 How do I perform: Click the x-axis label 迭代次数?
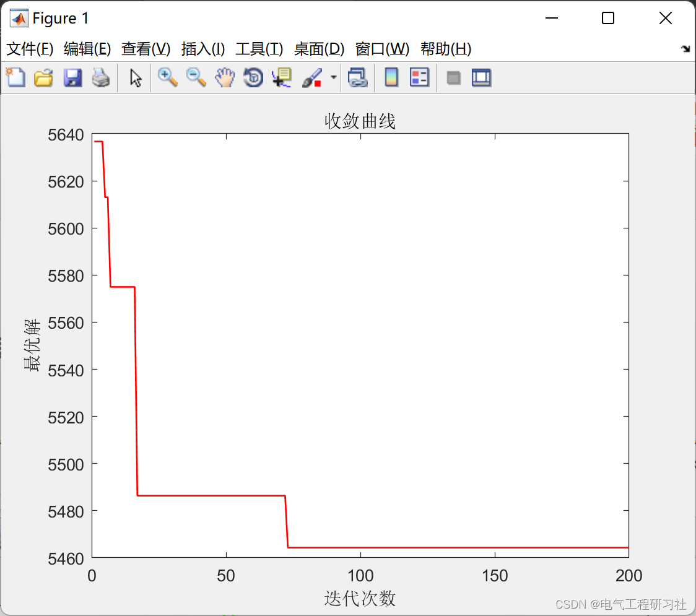[x=360, y=598]
